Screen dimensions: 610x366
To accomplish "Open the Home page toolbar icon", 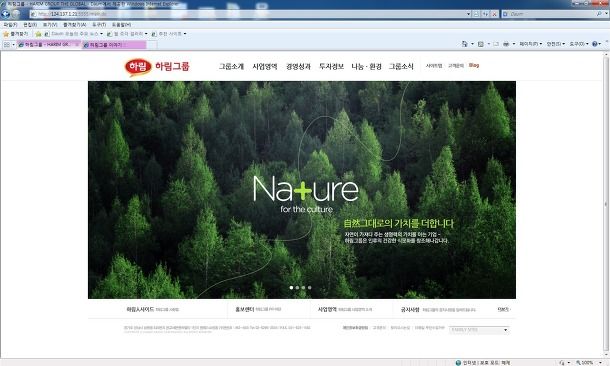I will 465,44.
